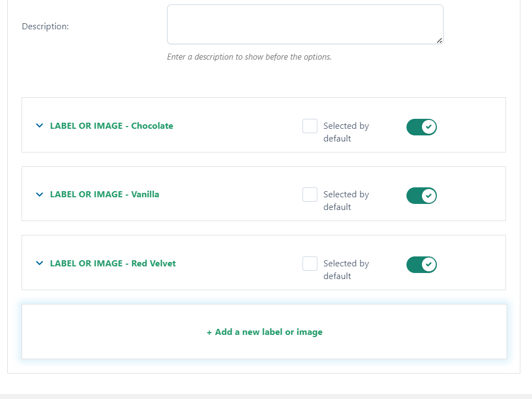Viewport: 532px width, 399px height.
Task: Click the Description field label
Action: [45, 27]
